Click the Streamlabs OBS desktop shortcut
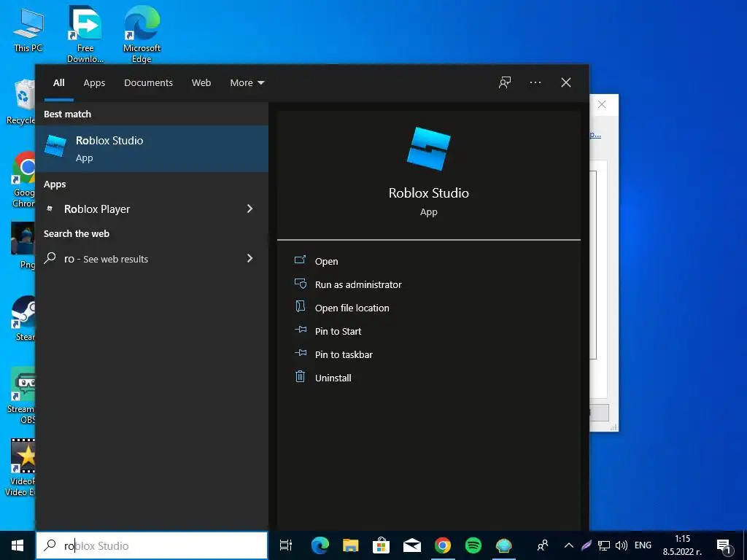The image size is (747, 560). point(22,395)
